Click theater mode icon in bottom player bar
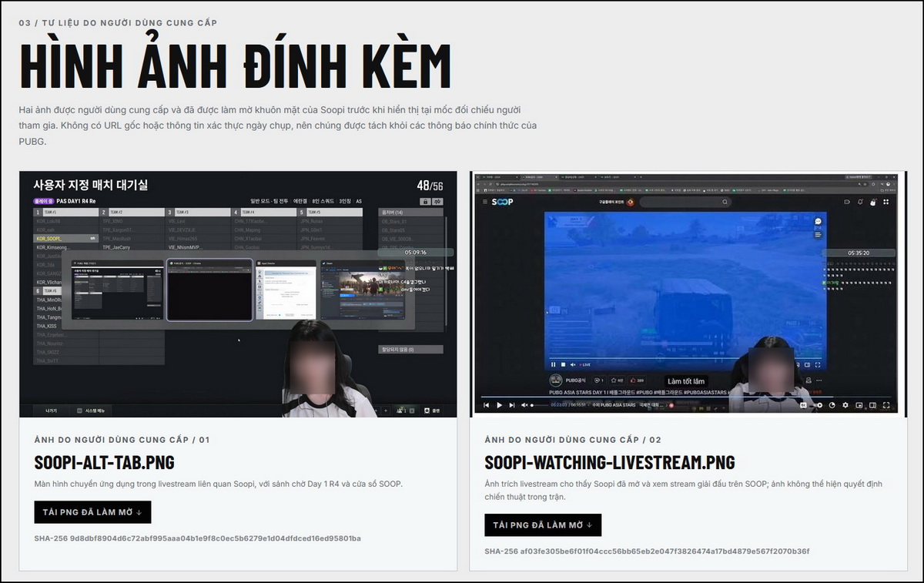 [872, 405]
